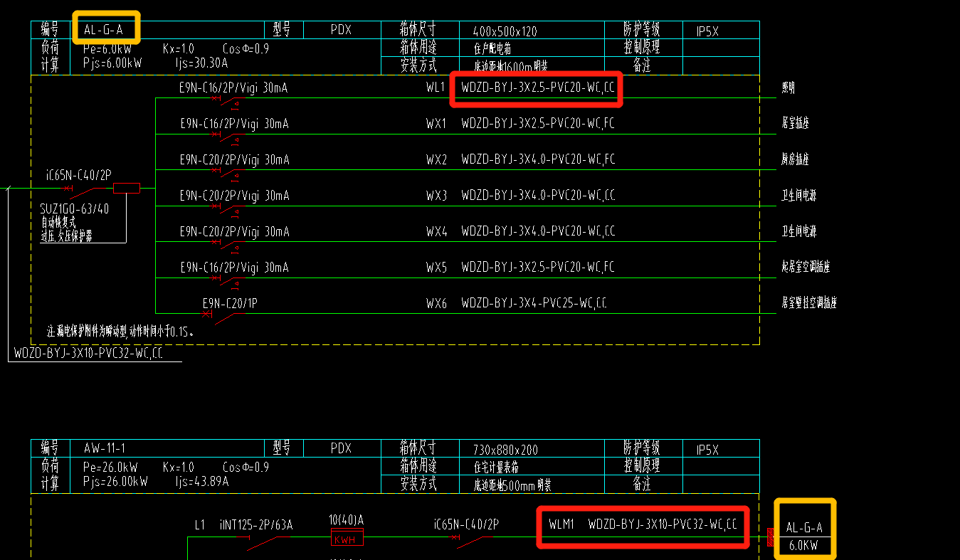The image size is (960, 560).
Task: Click the box size '730x880x200'
Action: [x=505, y=450]
